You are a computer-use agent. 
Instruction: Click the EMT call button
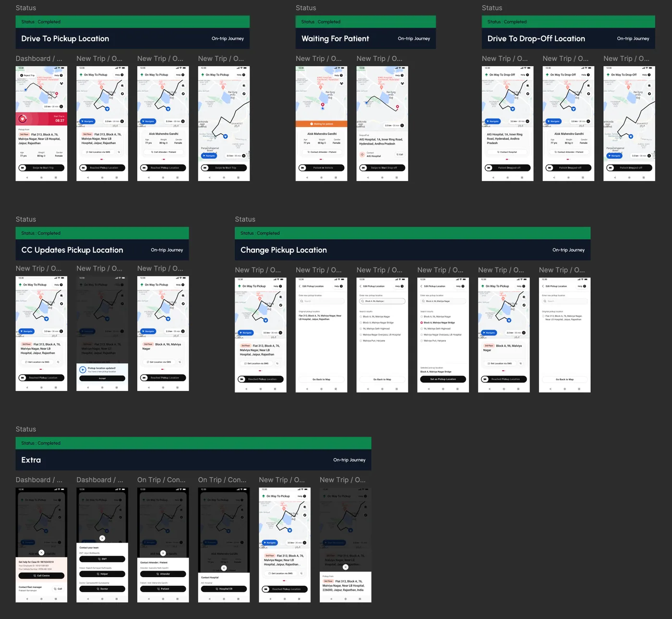[x=102, y=559]
